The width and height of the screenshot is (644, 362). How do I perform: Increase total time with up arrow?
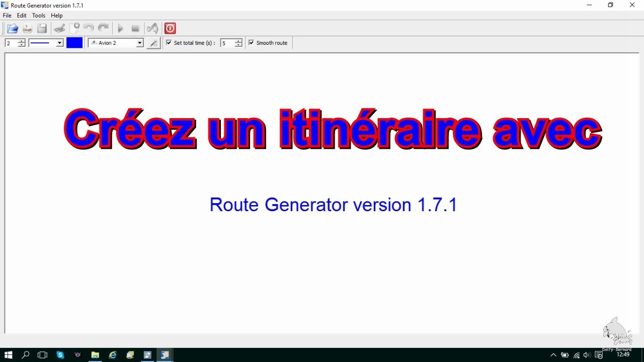coord(238,41)
